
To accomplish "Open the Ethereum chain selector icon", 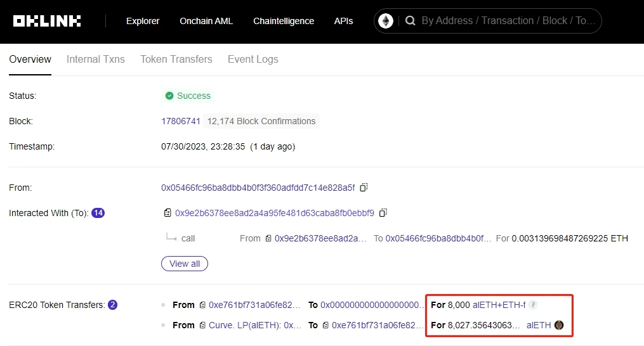I will coord(386,21).
